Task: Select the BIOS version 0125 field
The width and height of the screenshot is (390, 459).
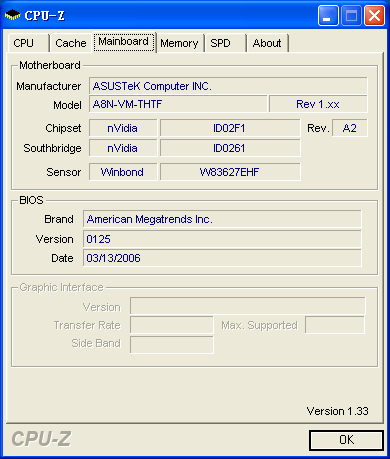Action: point(222,239)
